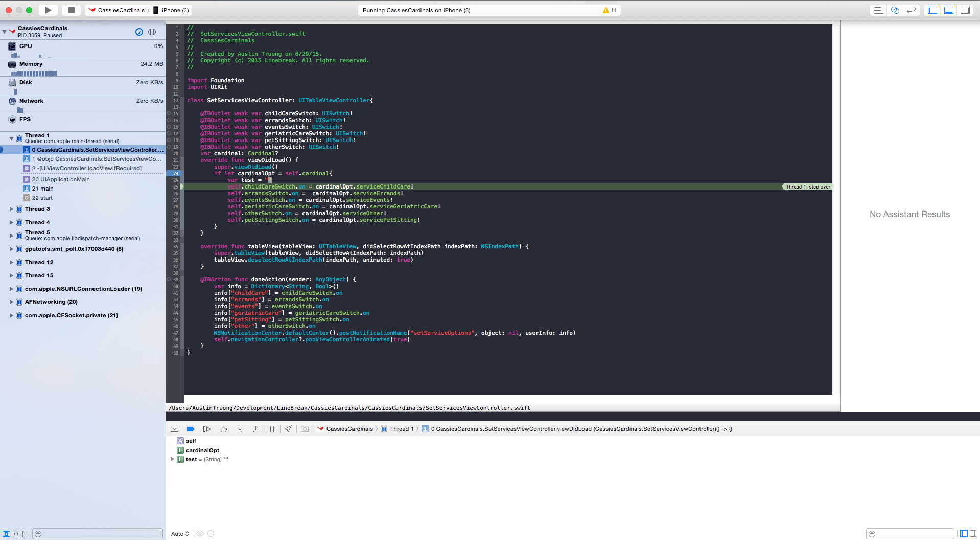
Task: Click the view-by-thread/queue toggle icon
Action: [152, 32]
